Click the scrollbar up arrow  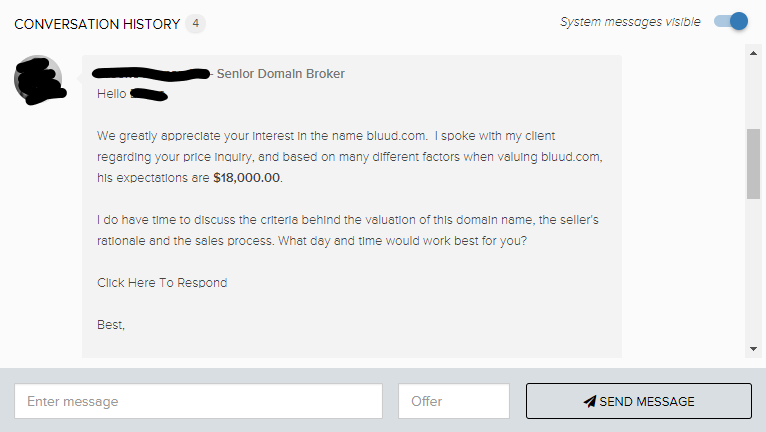pos(753,53)
